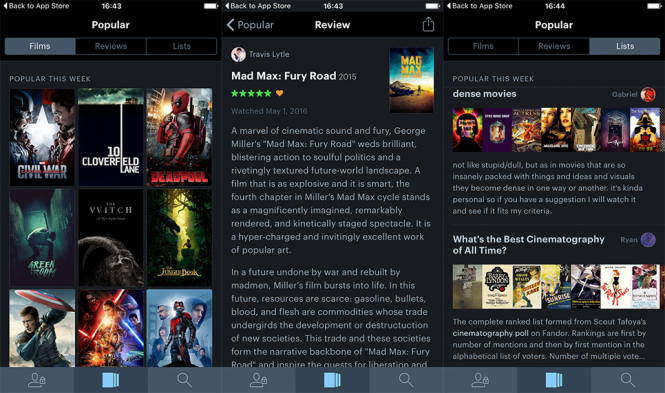Tap Ryan username
The image size is (665, 393).
point(629,240)
